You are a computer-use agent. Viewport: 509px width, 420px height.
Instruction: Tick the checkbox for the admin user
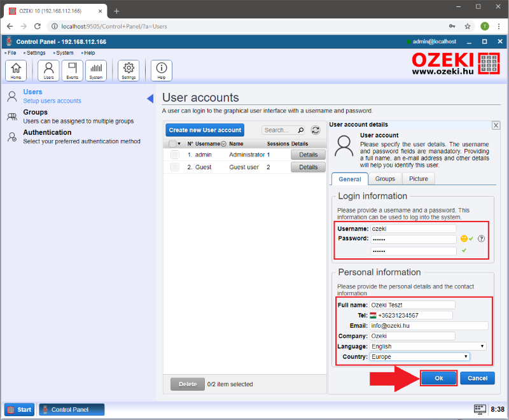pos(174,155)
